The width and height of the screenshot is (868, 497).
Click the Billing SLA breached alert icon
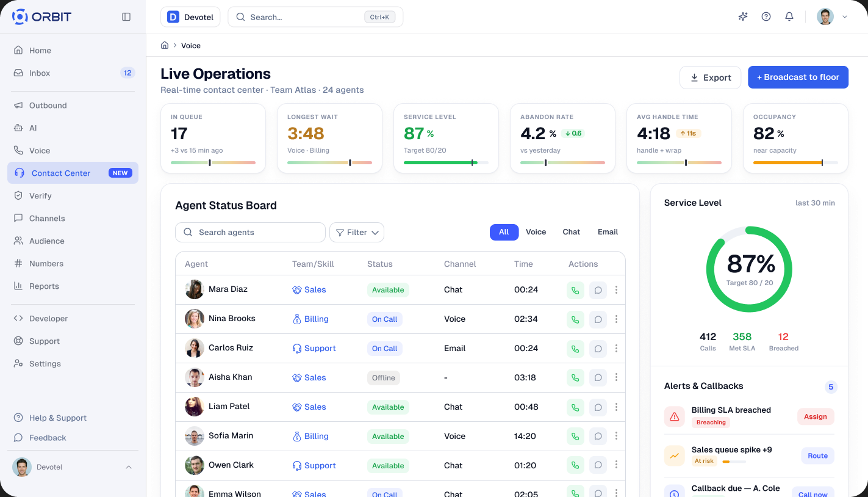(x=675, y=416)
